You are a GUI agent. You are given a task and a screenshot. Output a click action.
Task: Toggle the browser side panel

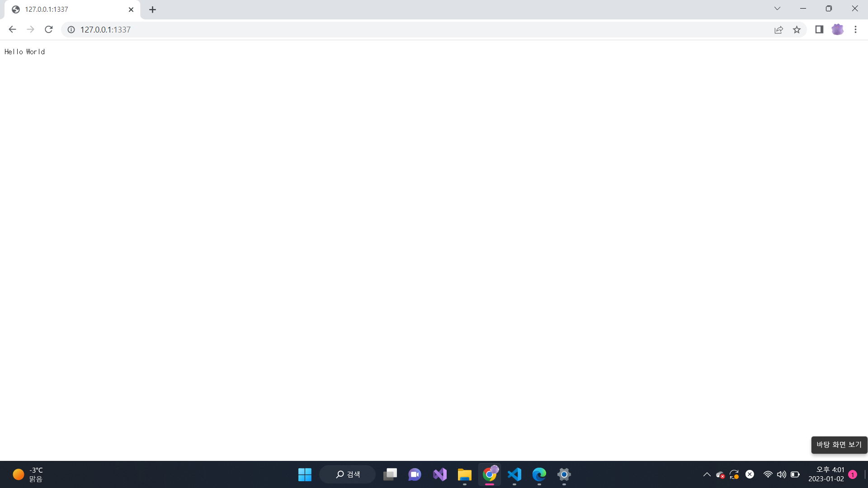[x=819, y=29]
